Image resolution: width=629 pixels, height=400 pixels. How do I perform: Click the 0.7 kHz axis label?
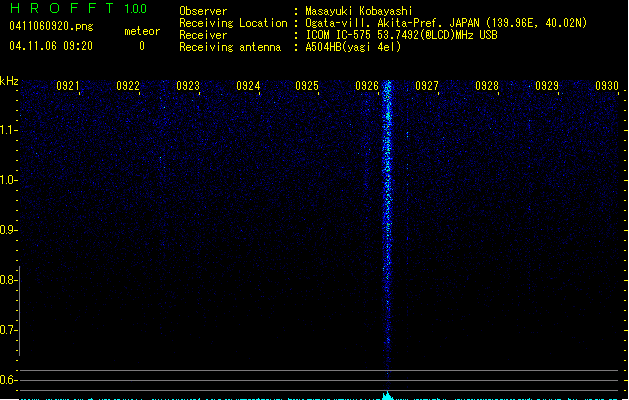click(8, 330)
